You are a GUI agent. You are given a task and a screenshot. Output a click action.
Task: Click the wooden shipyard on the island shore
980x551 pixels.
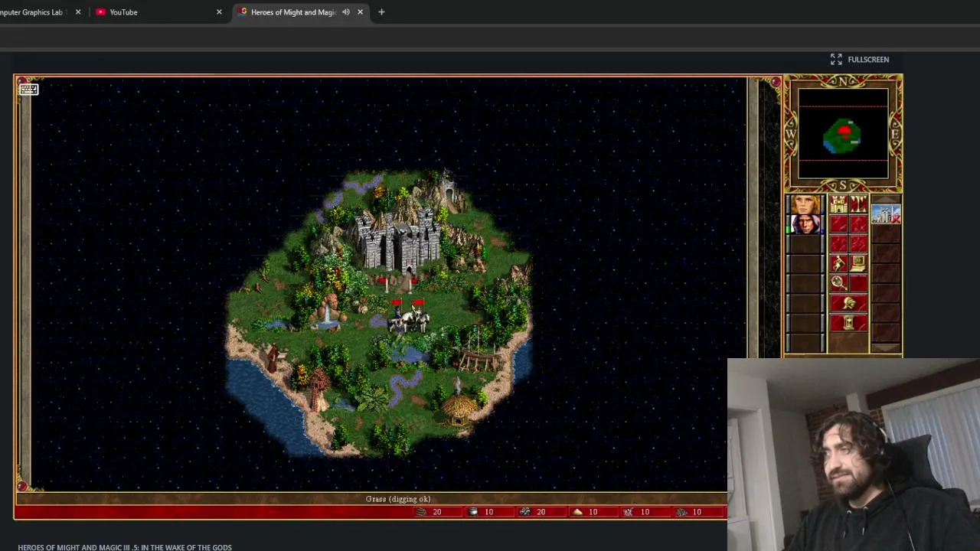pyautogui.click(x=479, y=357)
